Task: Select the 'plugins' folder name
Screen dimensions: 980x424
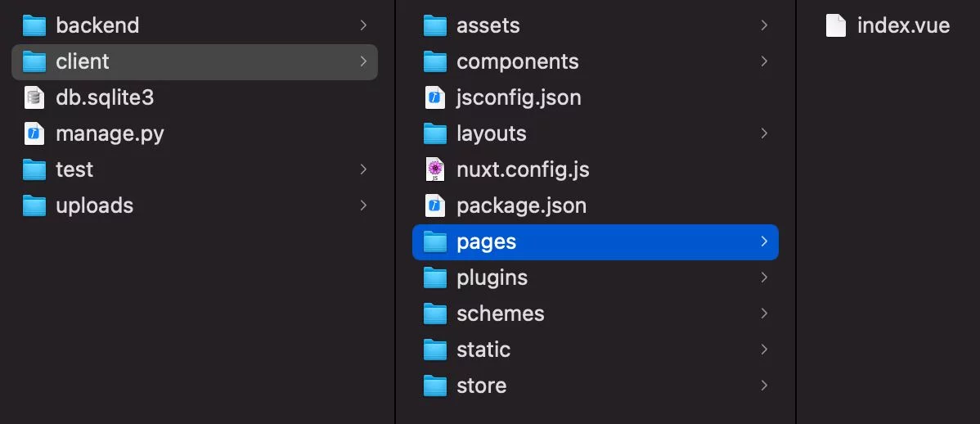Action: (492, 278)
